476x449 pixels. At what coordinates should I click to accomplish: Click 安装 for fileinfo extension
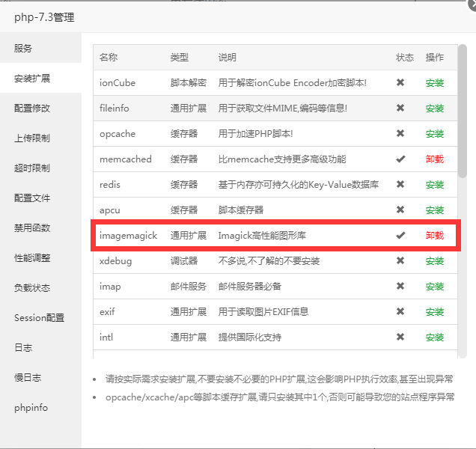click(x=434, y=109)
